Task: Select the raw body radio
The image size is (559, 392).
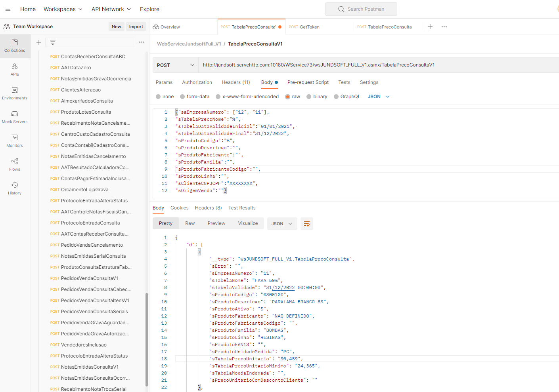Action: pyautogui.click(x=288, y=97)
